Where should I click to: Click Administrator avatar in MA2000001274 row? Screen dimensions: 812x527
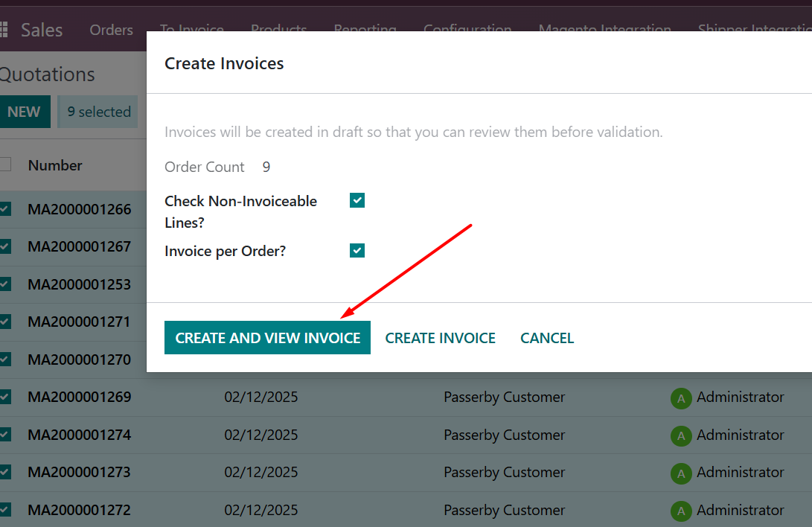(680, 435)
